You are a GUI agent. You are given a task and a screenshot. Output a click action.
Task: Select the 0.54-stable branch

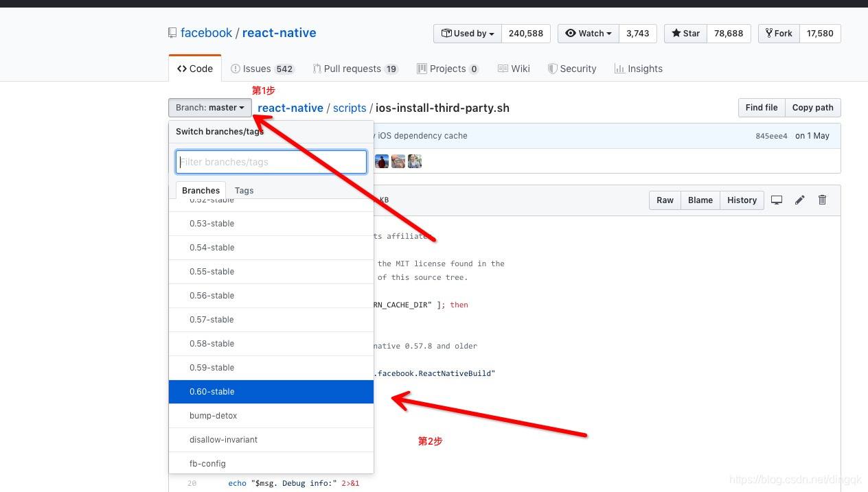[271, 248]
